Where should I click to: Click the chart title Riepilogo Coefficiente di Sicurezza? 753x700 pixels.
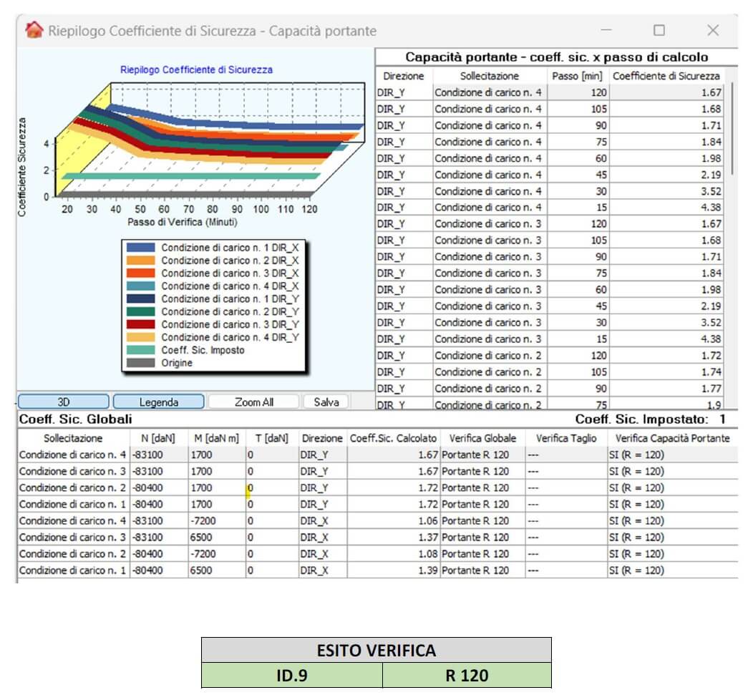point(196,69)
